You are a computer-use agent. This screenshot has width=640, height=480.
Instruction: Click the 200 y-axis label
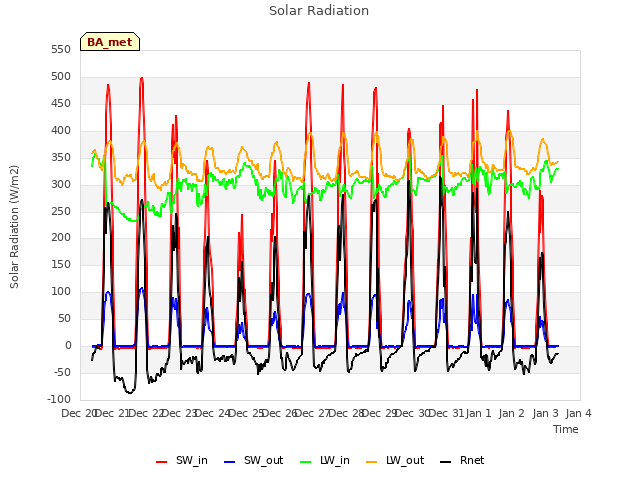click(61, 238)
